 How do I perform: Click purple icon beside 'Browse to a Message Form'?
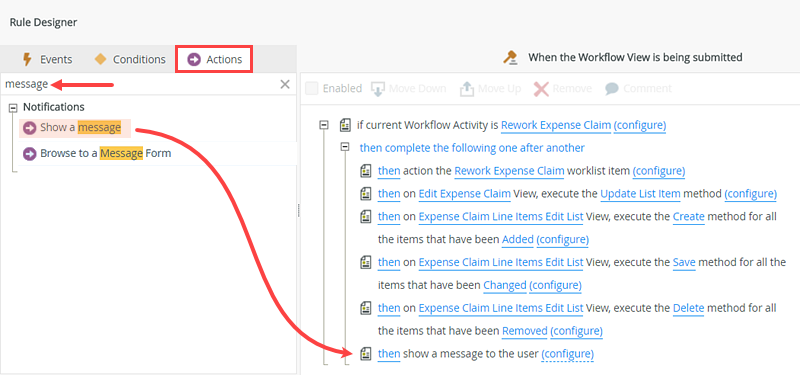(30, 154)
